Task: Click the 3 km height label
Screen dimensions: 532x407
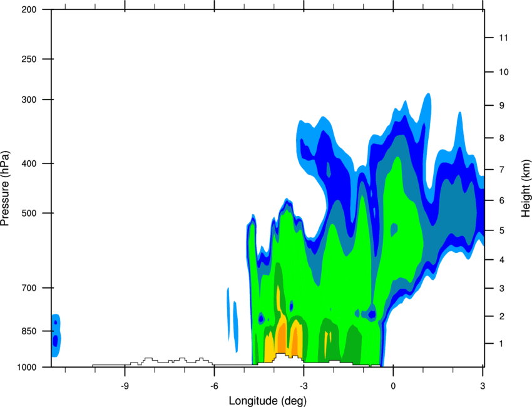Action: 502,288
